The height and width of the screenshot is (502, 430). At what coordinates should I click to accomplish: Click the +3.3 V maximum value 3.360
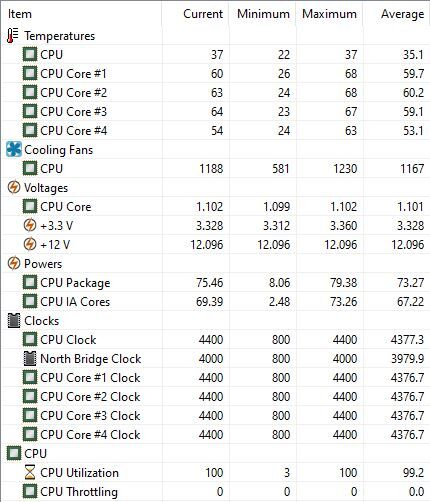343,226
